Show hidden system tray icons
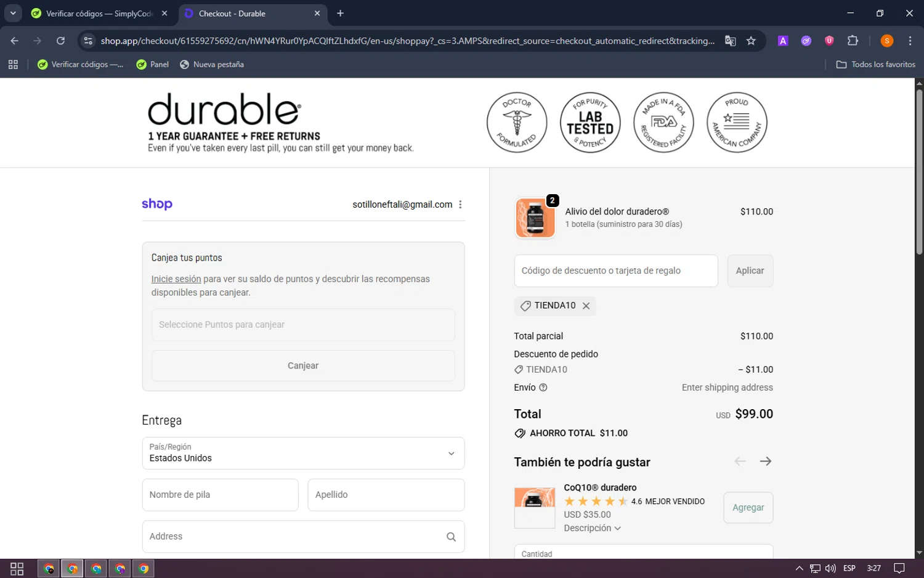The image size is (924, 578). click(799, 568)
